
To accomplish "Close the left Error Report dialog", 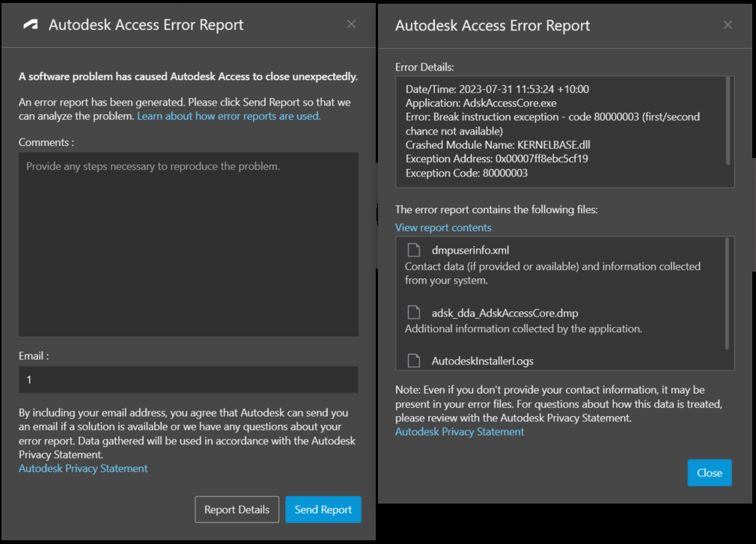I will pos(352,24).
